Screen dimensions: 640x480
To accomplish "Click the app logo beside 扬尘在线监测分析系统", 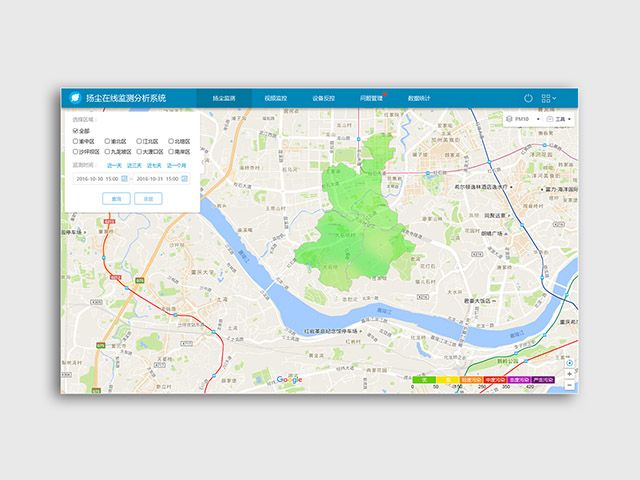I will coord(75,98).
